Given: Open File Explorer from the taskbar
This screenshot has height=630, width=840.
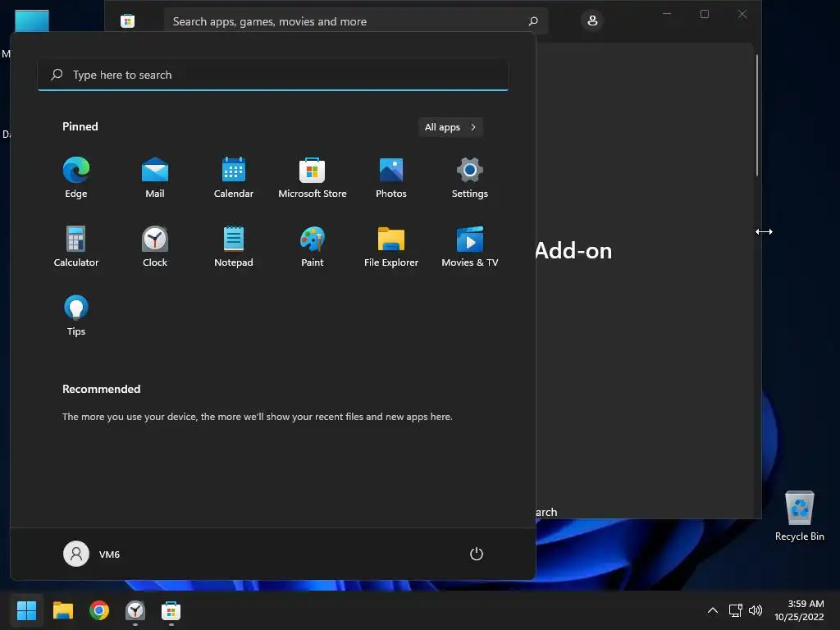Looking at the screenshot, I should [62, 610].
